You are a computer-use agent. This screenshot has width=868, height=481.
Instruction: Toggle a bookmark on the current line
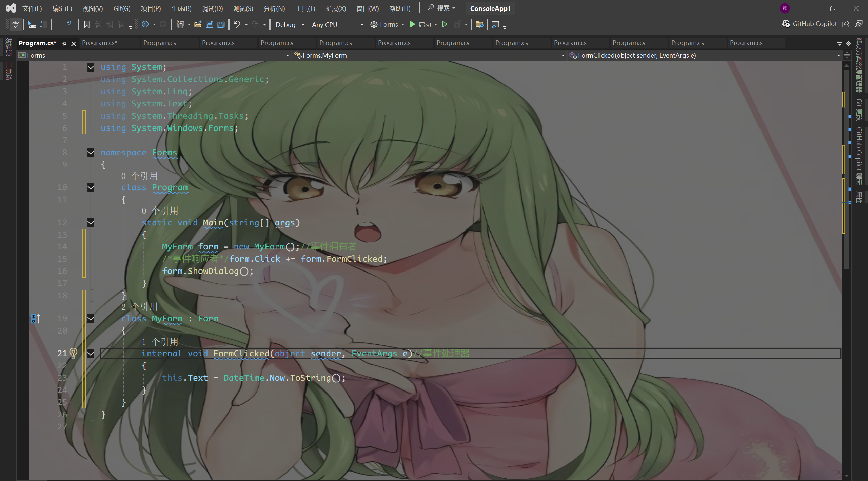87,24
